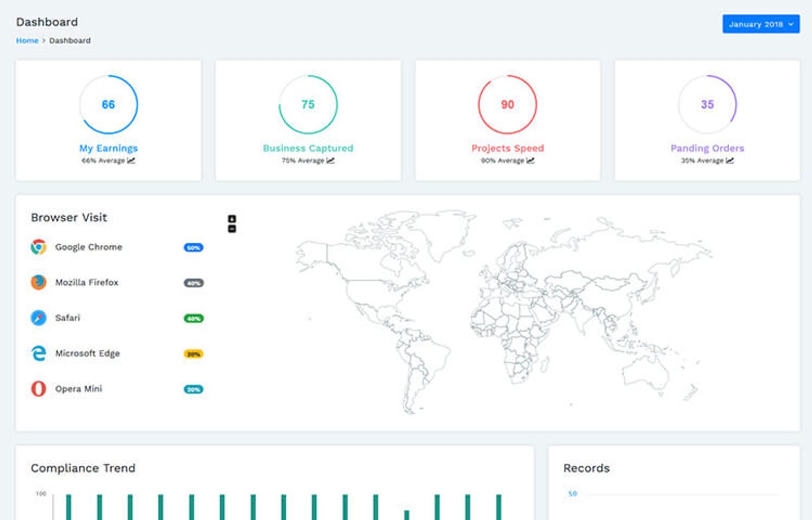
Task: Click the chart icon under Business Captured
Action: point(330,160)
